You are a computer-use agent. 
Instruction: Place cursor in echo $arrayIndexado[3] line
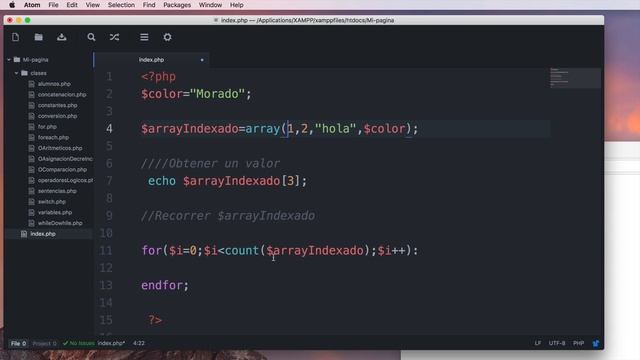click(x=227, y=181)
